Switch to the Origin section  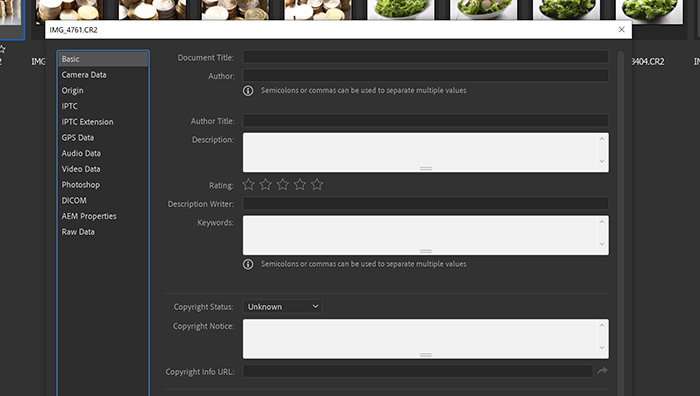(x=72, y=90)
